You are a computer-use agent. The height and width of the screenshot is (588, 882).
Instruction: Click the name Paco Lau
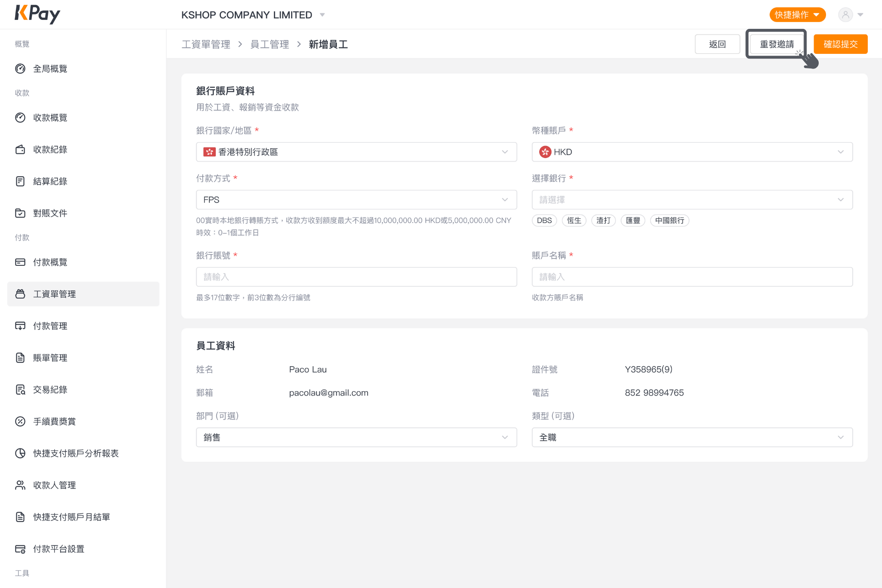(308, 370)
